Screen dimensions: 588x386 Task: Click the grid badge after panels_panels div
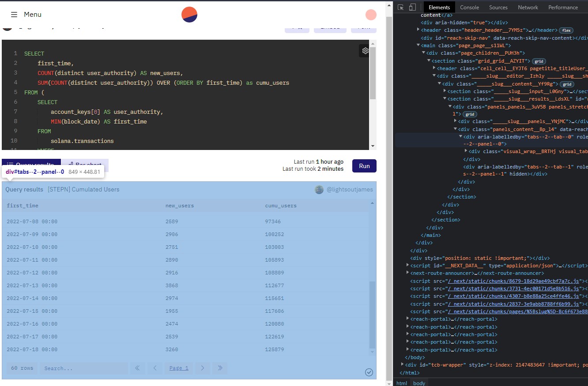click(x=469, y=114)
